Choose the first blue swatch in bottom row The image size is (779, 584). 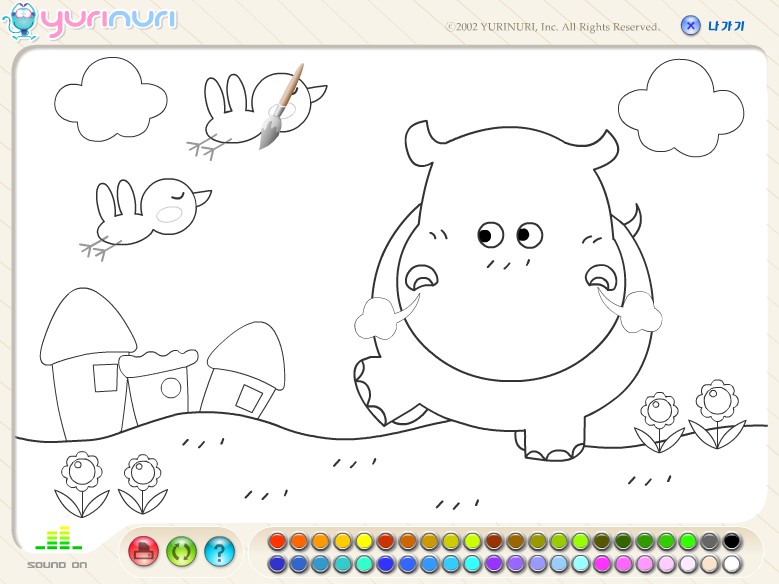(278, 564)
